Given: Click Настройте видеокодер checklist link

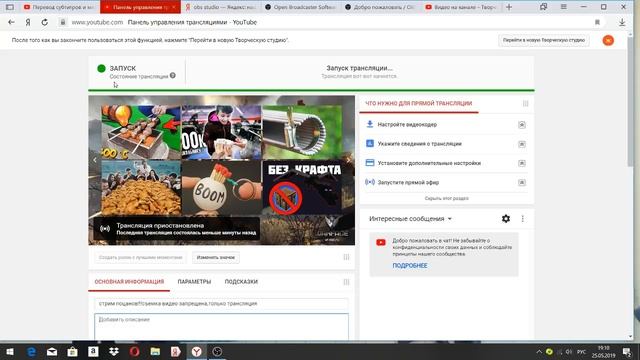Looking at the screenshot, I should (x=407, y=124).
